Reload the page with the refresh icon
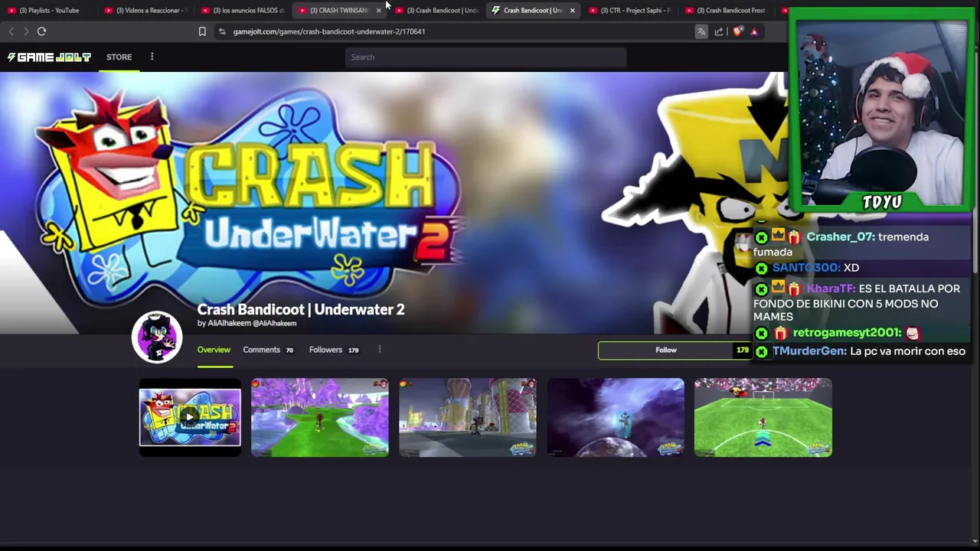This screenshot has height=551, width=980. (41, 31)
